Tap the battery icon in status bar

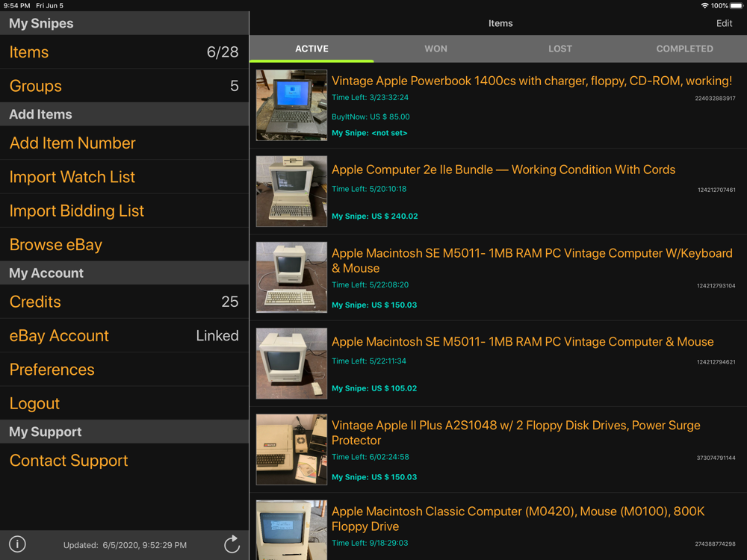pyautogui.click(x=736, y=6)
